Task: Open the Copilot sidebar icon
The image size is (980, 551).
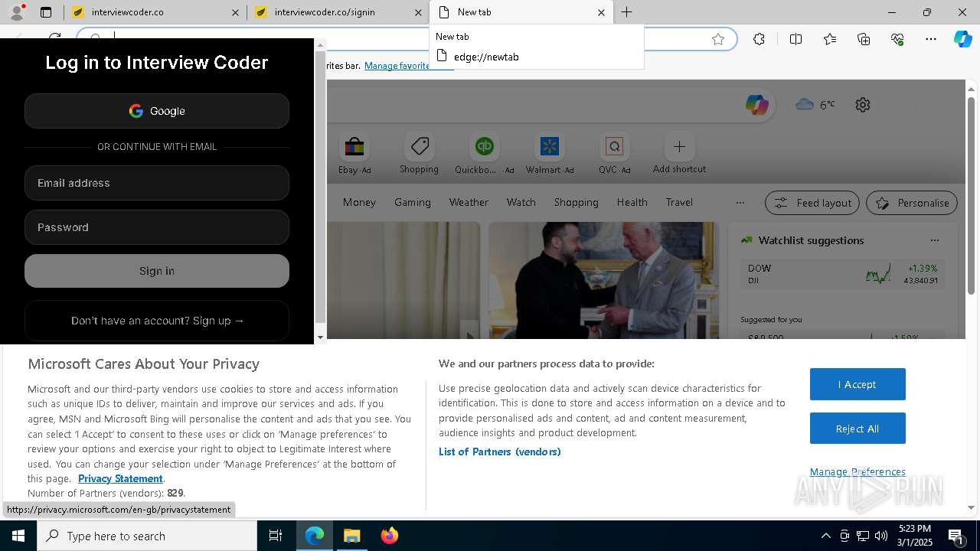Action: pyautogui.click(x=963, y=39)
